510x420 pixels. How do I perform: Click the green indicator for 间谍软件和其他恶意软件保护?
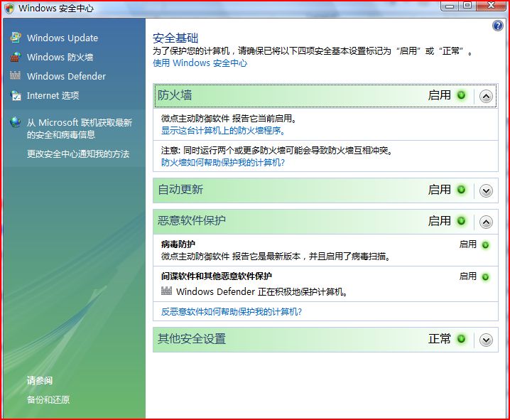point(485,277)
